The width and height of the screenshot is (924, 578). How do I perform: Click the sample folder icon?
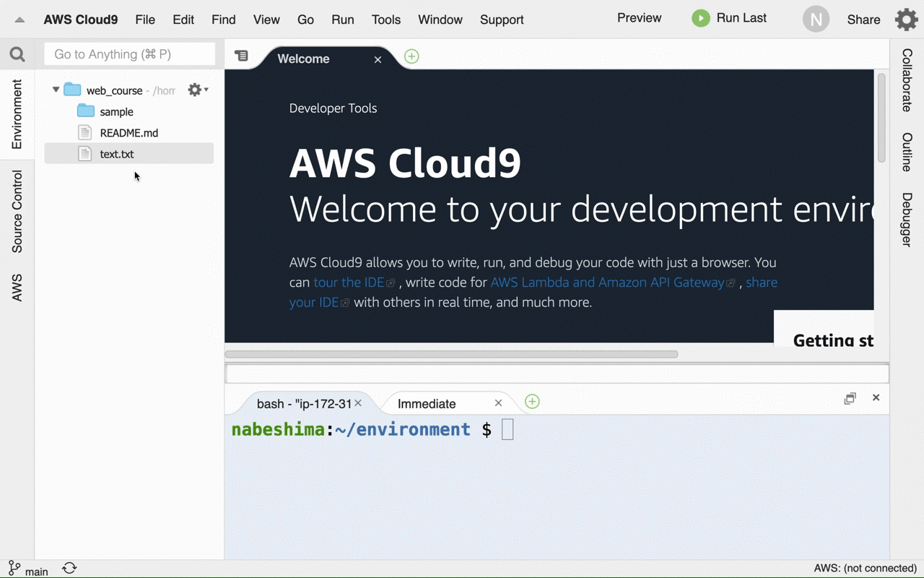(x=86, y=111)
